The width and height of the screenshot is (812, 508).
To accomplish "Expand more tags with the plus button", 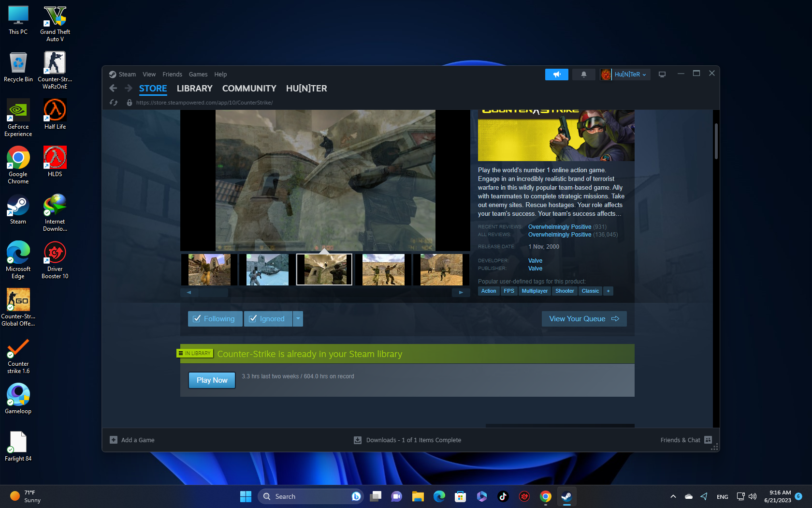I will tap(609, 291).
